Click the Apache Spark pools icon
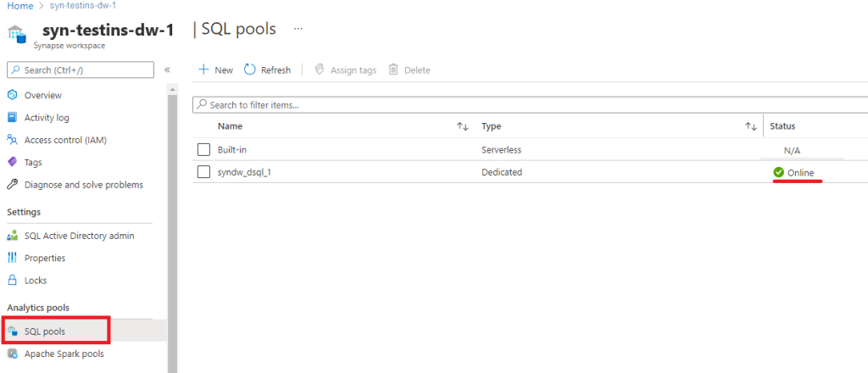Screen dimensions: 868x373 coord(12,354)
